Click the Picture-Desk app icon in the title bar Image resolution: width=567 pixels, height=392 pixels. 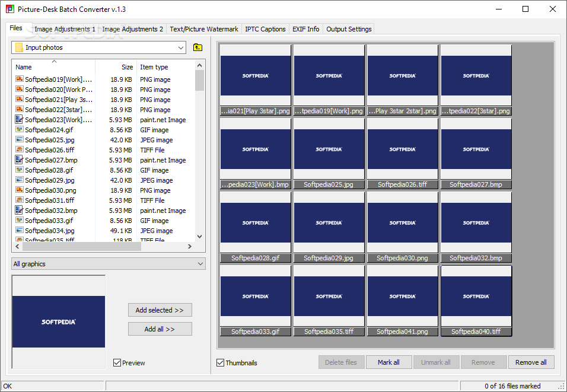pyautogui.click(x=9, y=9)
